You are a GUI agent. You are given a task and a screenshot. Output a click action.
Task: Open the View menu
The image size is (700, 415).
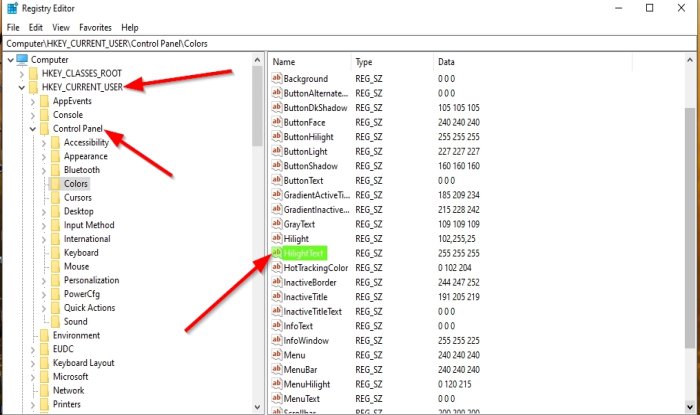click(61, 27)
